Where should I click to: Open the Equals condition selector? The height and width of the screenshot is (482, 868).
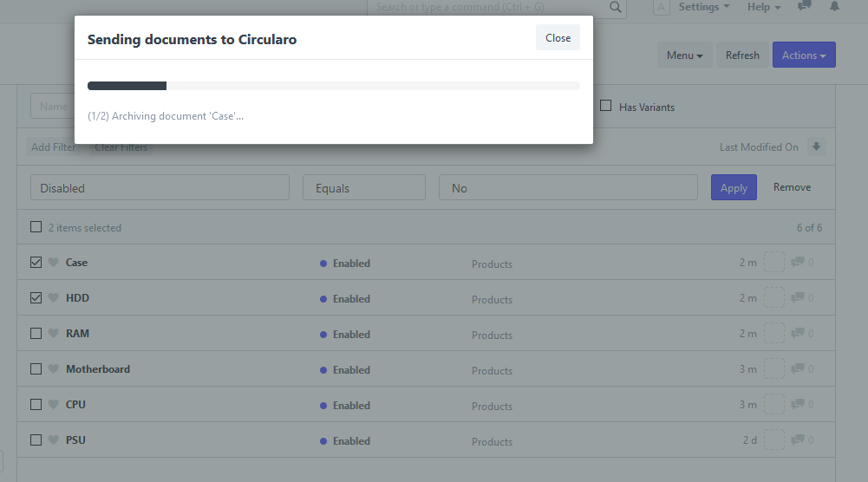coord(364,187)
